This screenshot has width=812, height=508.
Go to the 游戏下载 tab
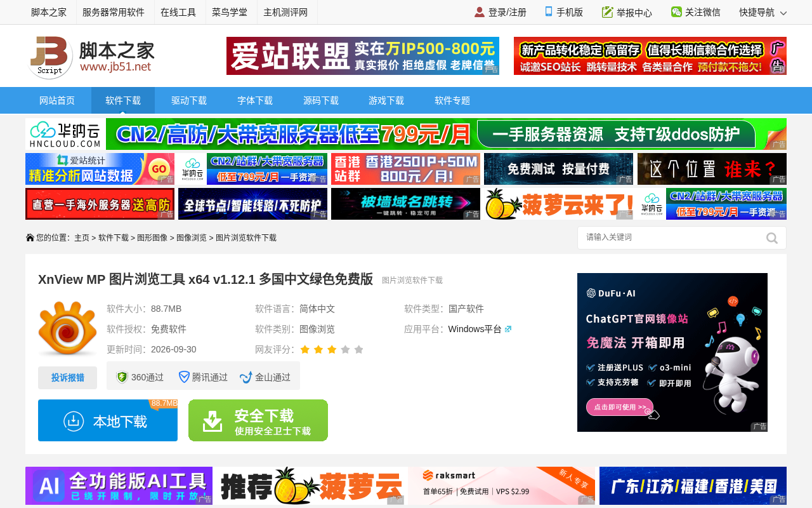point(386,100)
